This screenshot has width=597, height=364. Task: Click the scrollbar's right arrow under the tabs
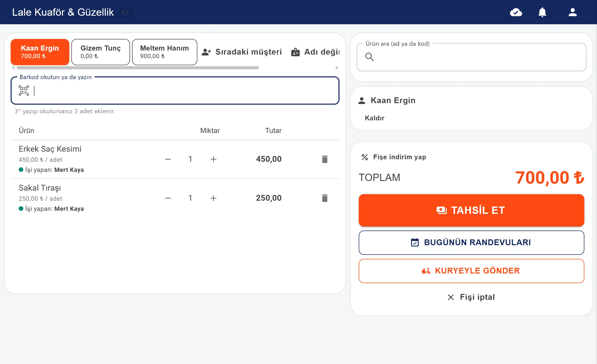point(337,68)
